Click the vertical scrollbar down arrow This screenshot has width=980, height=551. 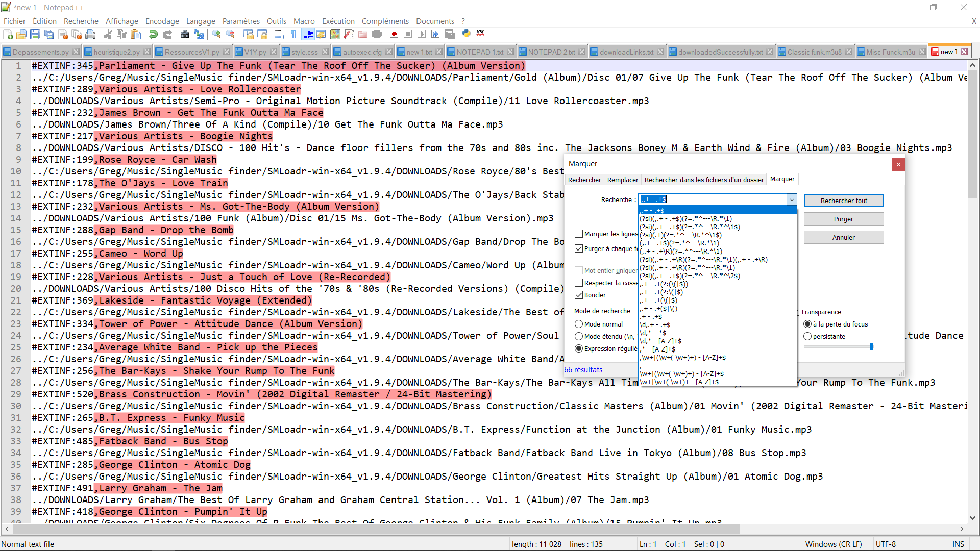pos(972,517)
